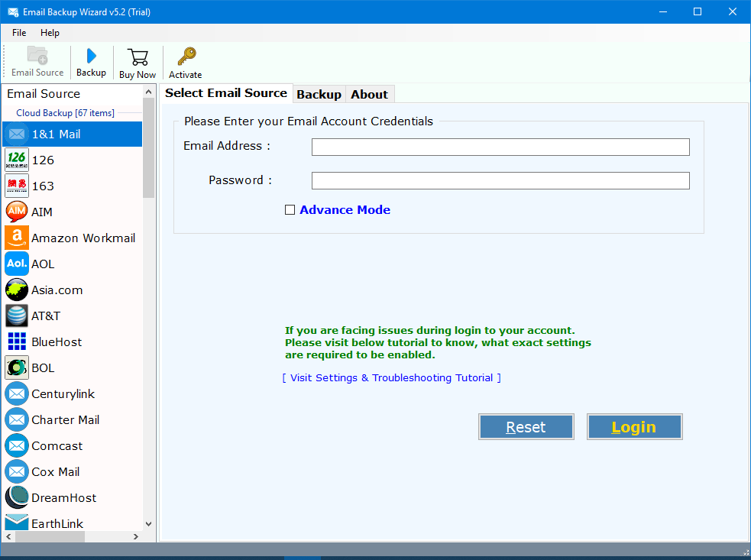The width and height of the screenshot is (751, 560).
Task: Click the app icon in title bar
Action: (13, 12)
